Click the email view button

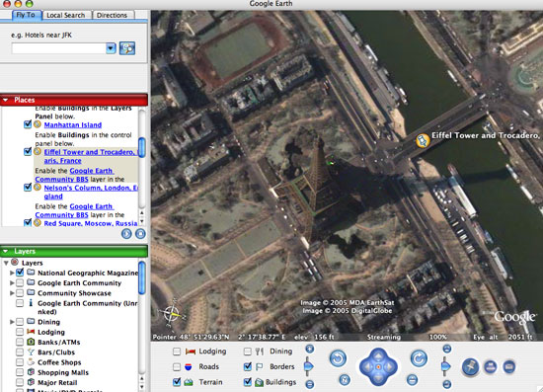(509, 366)
